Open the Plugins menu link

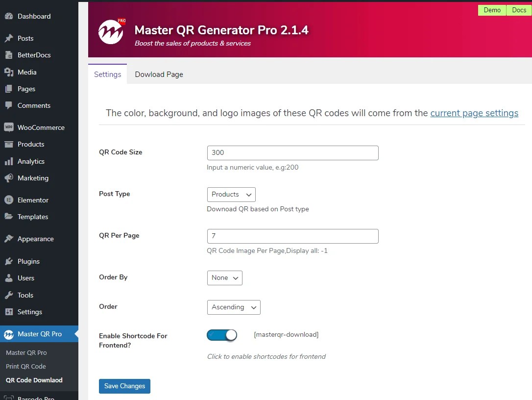[x=39, y=261]
